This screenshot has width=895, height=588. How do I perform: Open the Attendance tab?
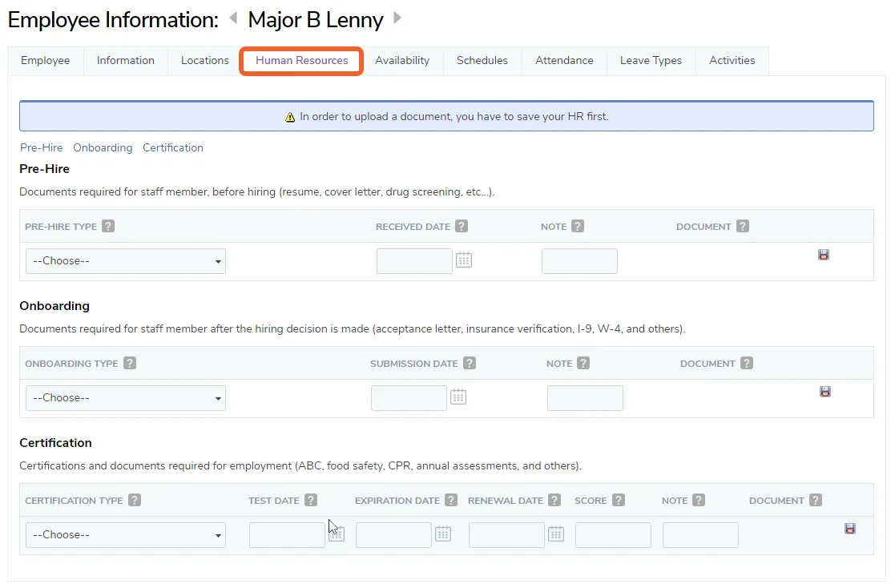(x=565, y=61)
